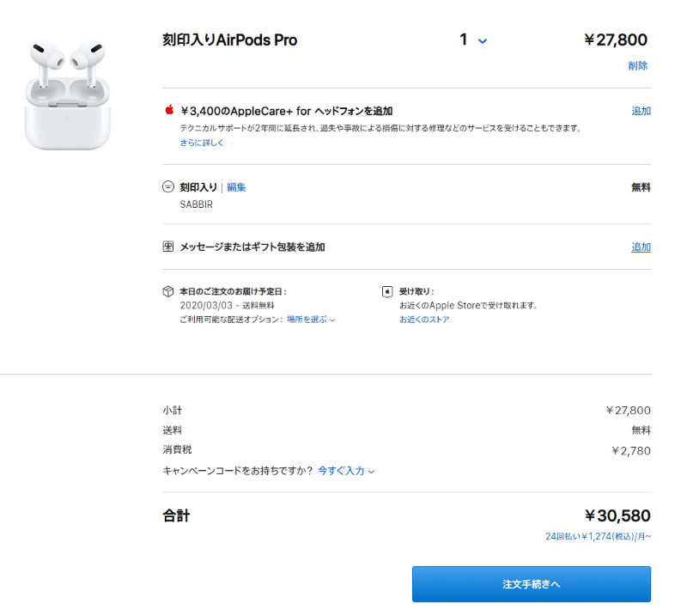
Task: Edit engraving via 編集 link
Action: [236, 187]
